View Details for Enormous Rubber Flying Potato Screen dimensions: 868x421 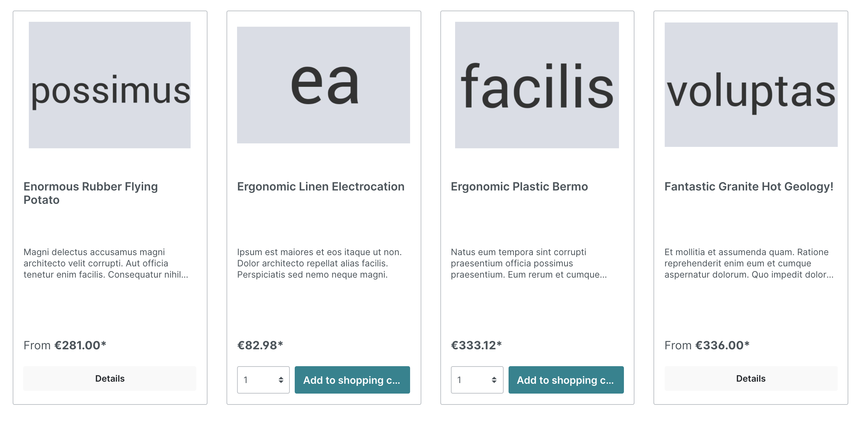coord(110,378)
